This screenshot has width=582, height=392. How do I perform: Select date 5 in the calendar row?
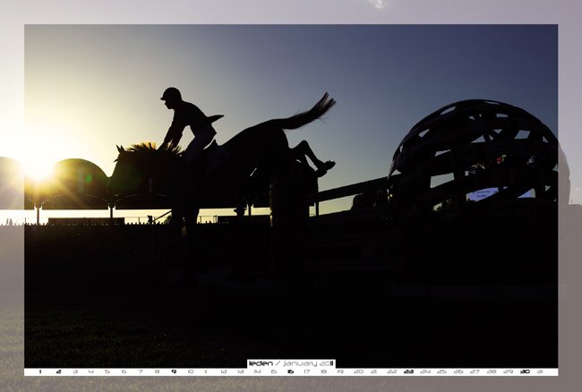(x=107, y=371)
